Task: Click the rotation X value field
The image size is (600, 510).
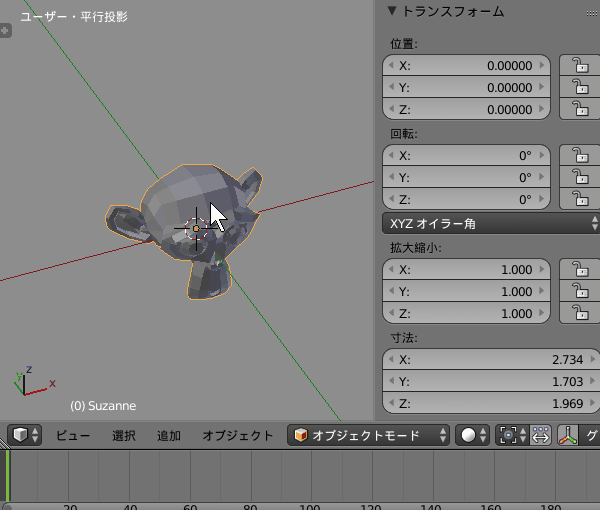Action: [466, 155]
